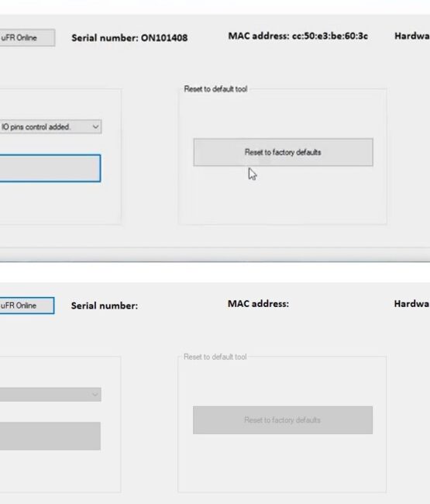This screenshot has height=504, width=430.
Task: Click the enabled Reset to factory defaults button
Action: click(283, 152)
